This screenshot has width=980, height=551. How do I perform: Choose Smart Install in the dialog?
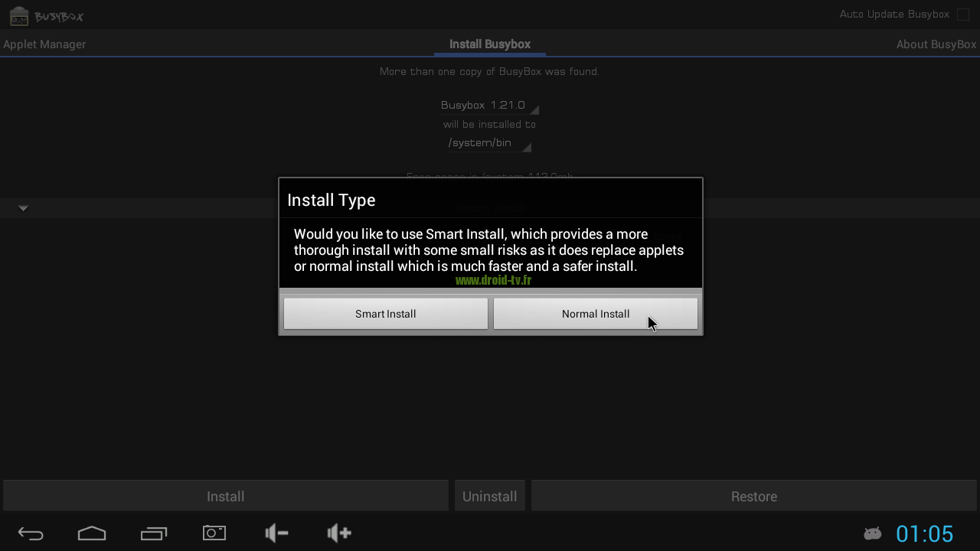[386, 314]
